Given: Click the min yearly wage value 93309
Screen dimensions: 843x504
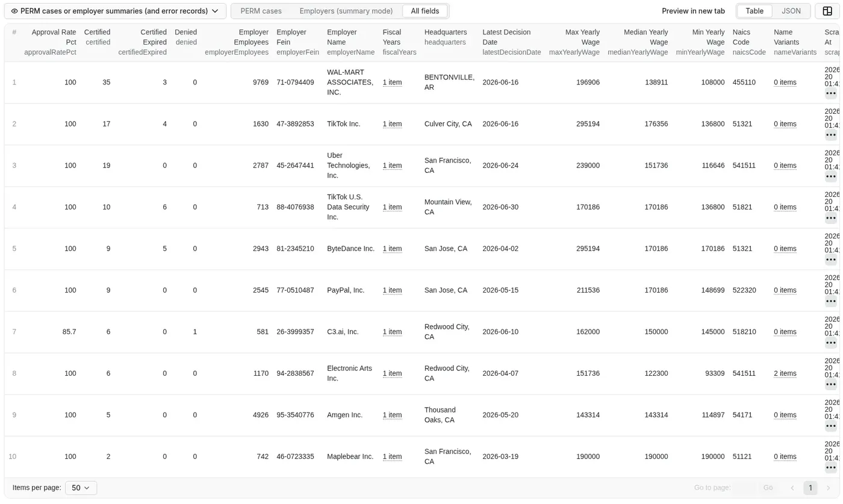Looking at the screenshot, I should 715,373.
